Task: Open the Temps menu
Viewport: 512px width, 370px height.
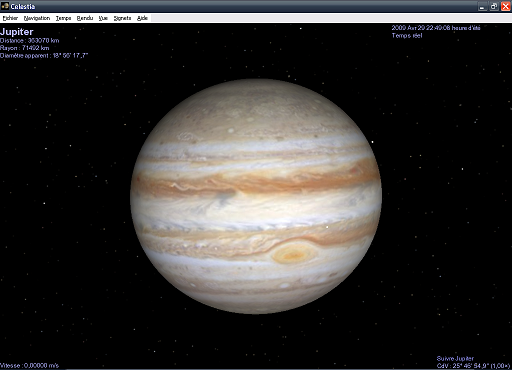Action: (63, 18)
